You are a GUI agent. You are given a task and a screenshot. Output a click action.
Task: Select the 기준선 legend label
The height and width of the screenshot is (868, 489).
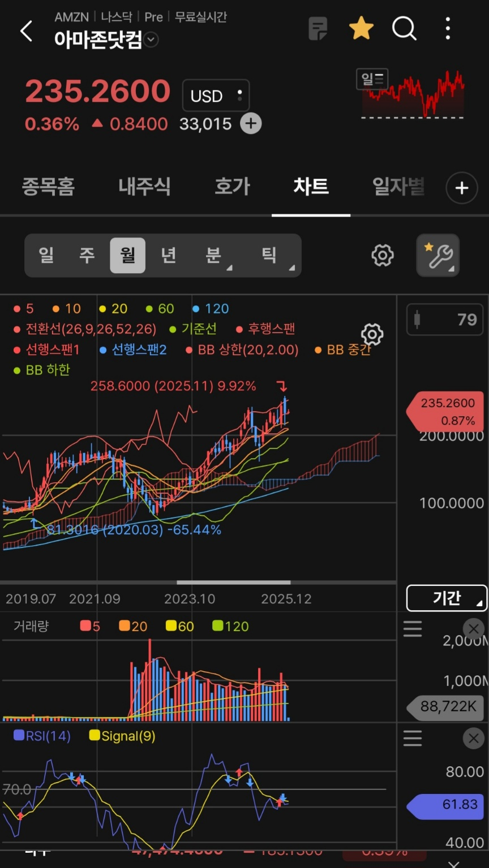point(194,329)
